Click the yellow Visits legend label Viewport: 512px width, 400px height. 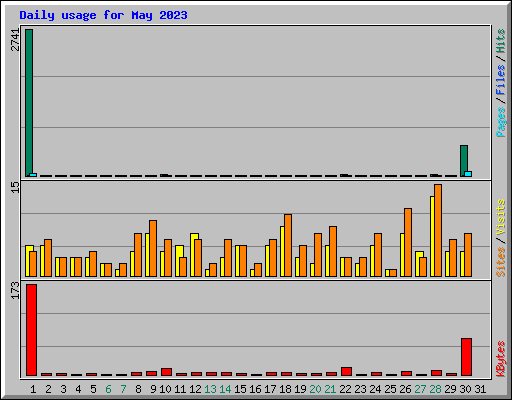click(501, 217)
